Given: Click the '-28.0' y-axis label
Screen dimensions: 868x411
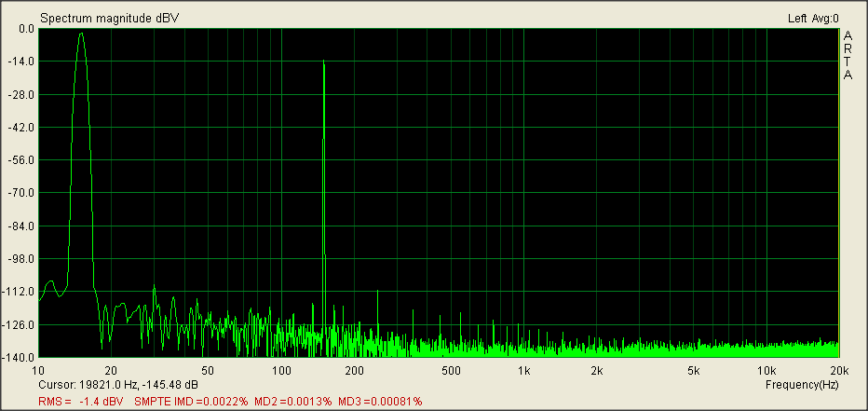Looking at the screenshot, I should [22, 94].
